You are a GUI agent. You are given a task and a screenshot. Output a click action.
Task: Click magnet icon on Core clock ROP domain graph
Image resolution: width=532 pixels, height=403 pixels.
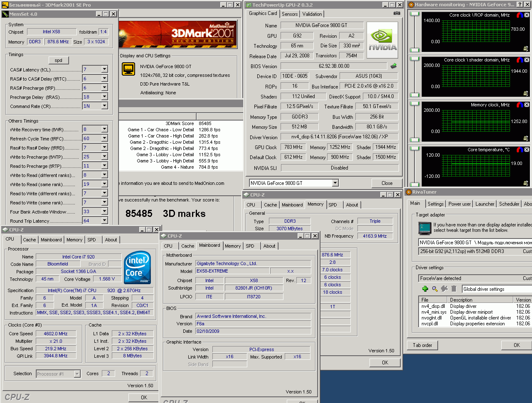pyautogui.click(x=520, y=15)
